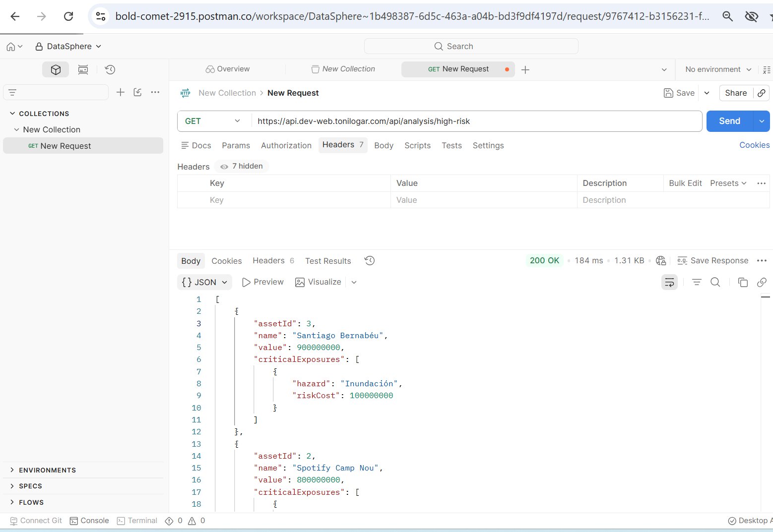Click the top Search bar
This screenshot has width=773, height=532.
(471, 46)
